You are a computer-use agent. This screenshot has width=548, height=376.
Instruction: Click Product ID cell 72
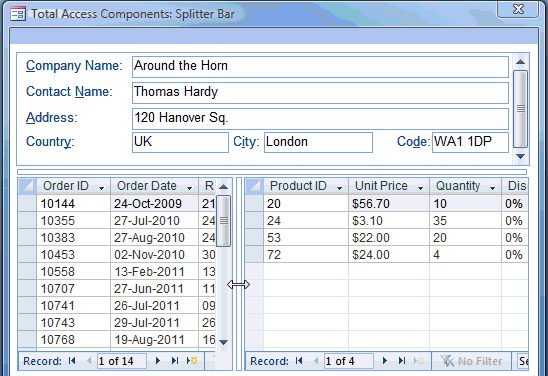(x=306, y=255)
